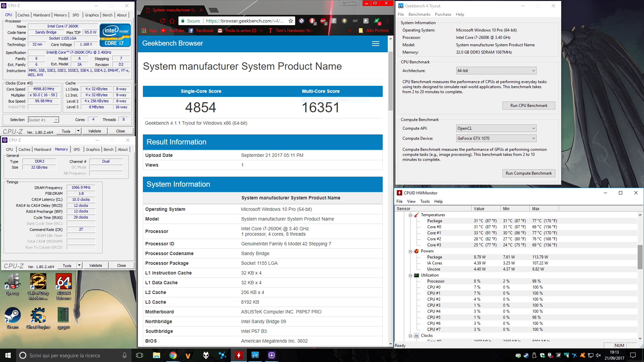The image size is (644, 362).
Task: Switch to Chrome on the taskbar
Action: tap(173, 355)
